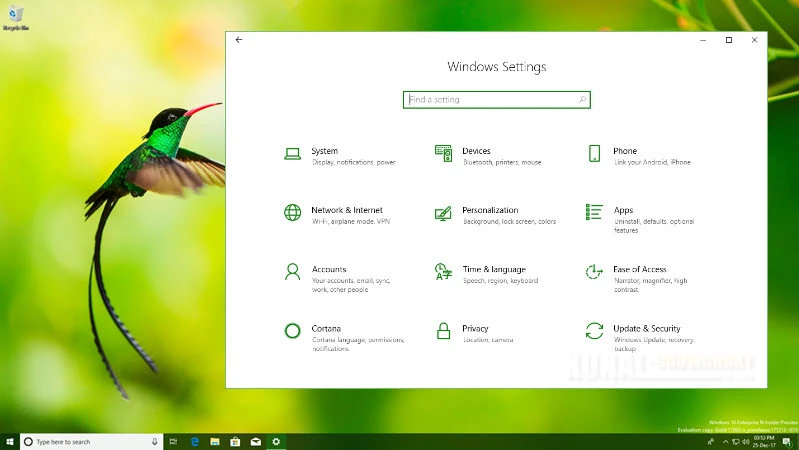Select the Ease of Access title
Image resolution: width=799 pixels, height=450 pixels.
pos(640,269)
